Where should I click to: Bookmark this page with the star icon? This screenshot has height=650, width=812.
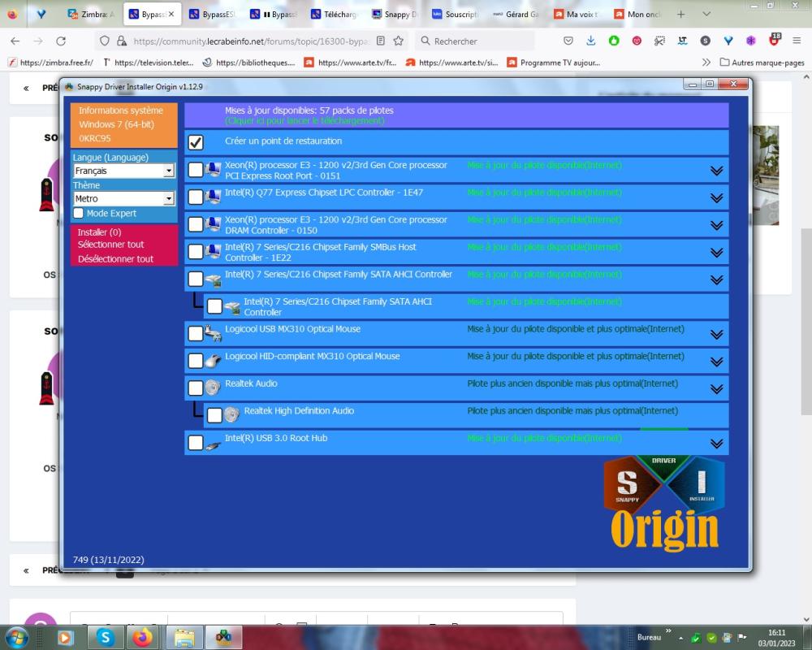(398, 41)
